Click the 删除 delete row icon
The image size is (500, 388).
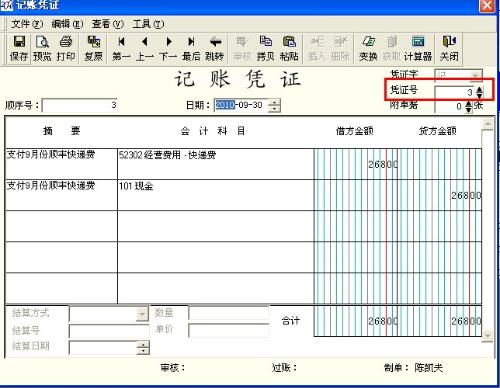click(x=340, y=49)
